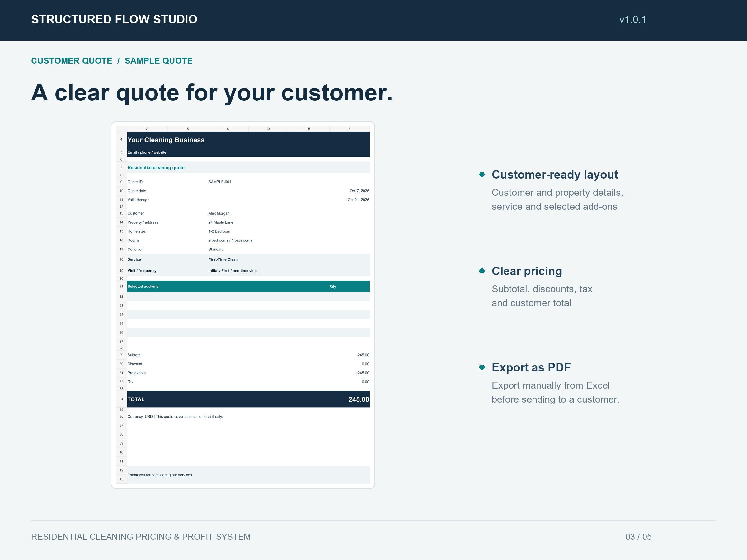Select the 'Currency: USD' note line

[175, 417]
